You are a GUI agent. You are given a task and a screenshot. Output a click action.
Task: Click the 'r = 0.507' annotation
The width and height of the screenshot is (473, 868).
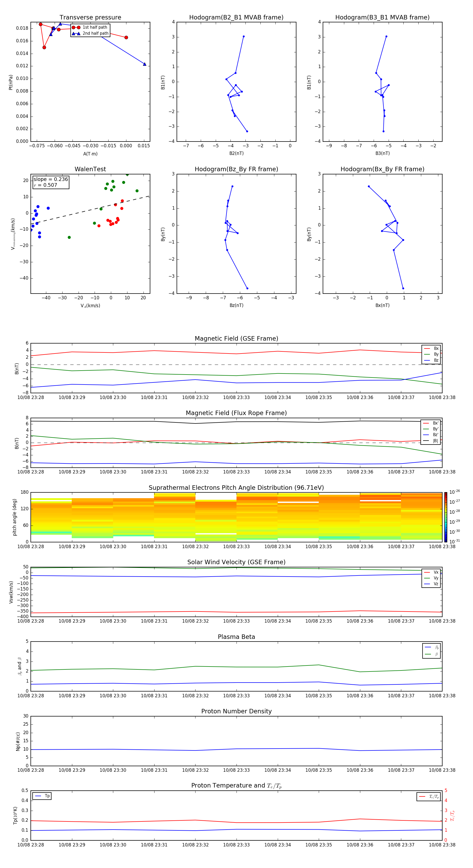click(45, 185)
